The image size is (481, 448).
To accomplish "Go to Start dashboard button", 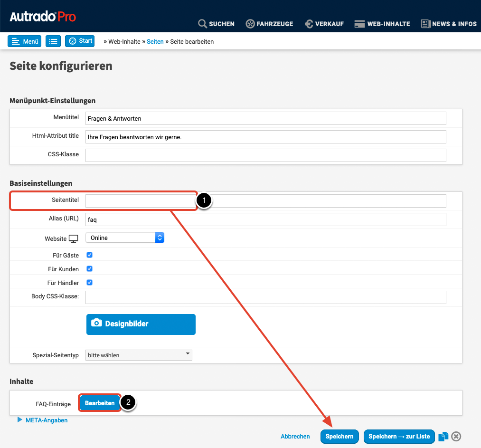I will (80, 41).
